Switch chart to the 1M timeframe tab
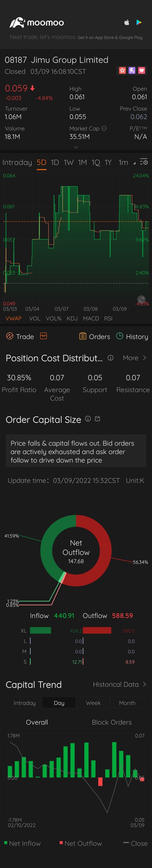The height and width of the screenshot is (868, 152). tap(82, 162)
